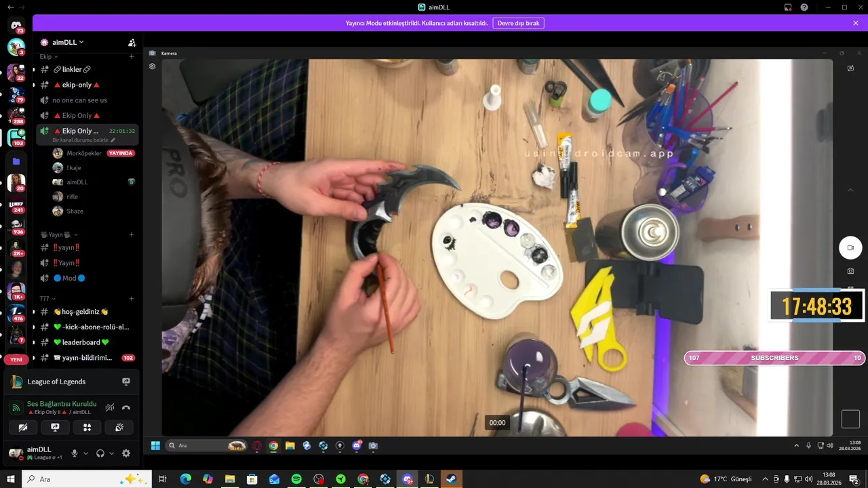Open Discord help question mark icon

(x=804, y=7)
